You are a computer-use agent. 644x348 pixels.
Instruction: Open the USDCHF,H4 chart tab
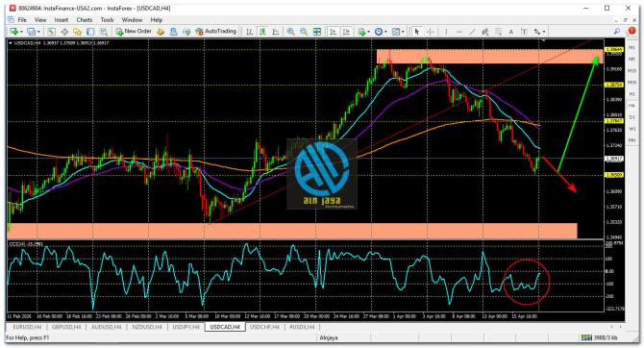pyautogui.click(x=264, y=327)
